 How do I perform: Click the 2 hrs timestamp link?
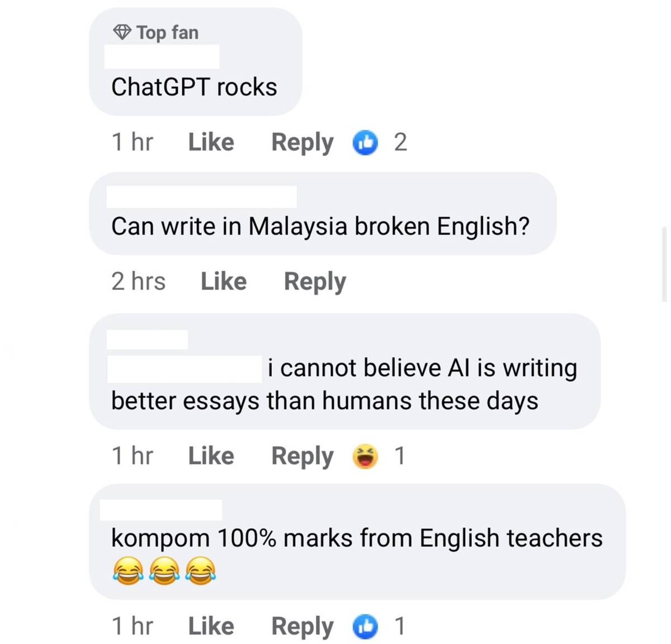138,281
